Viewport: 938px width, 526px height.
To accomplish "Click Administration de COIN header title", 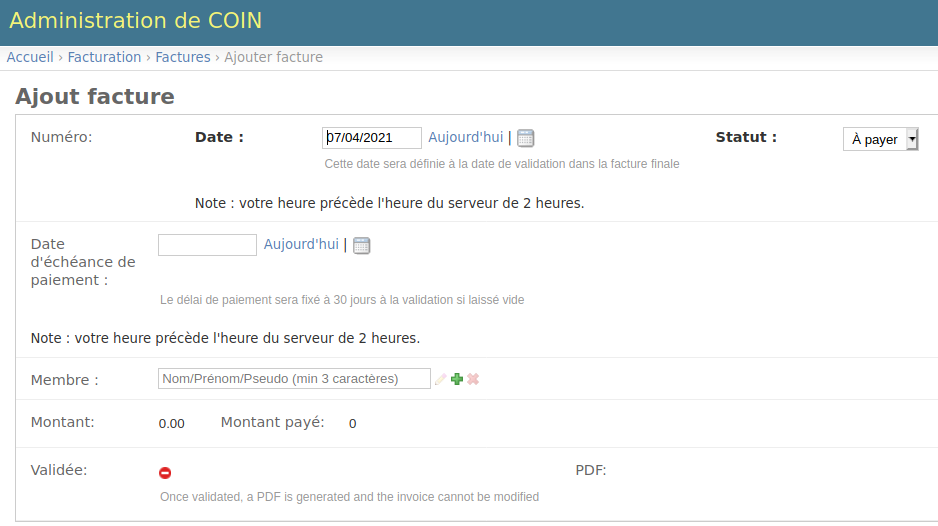I will tap(136, 21).
